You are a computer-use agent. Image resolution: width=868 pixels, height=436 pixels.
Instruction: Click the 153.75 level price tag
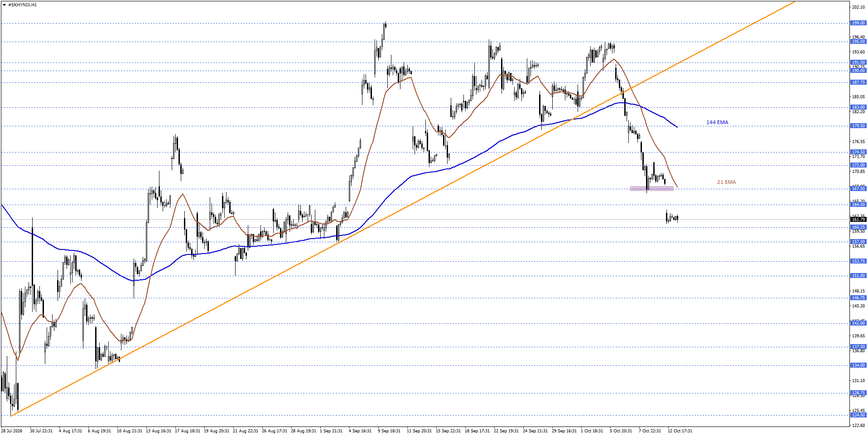click(x=858, y=261)
